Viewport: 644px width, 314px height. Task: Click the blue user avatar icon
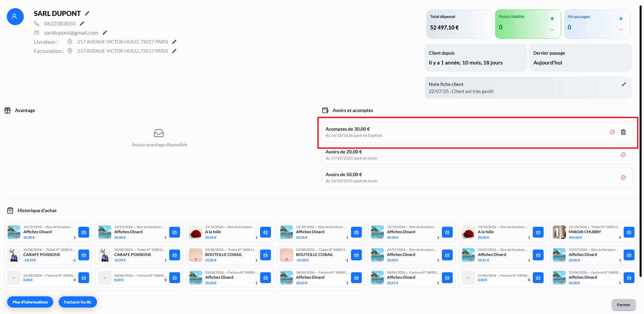pyautogui.click(x=15, y=17)
